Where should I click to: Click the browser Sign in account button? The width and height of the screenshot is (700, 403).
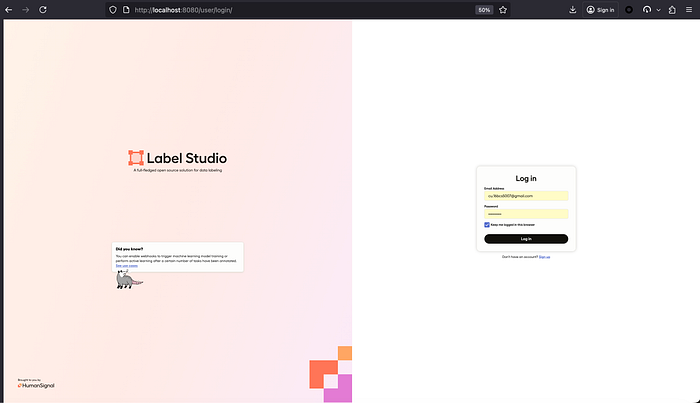click(600, 10)
